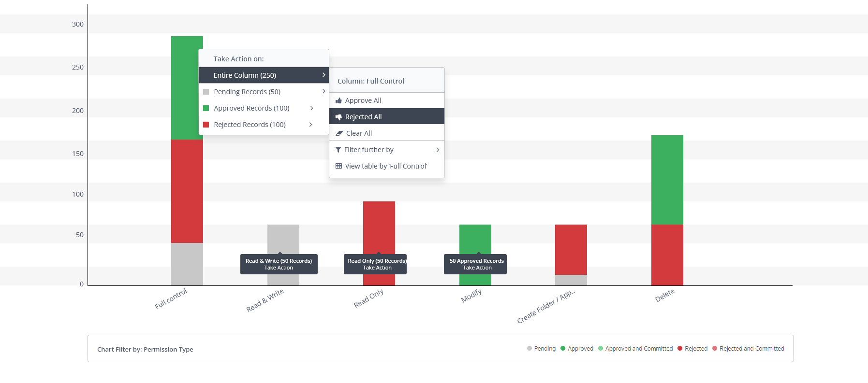Click the gray Pending Records square icon
The height and width of the screenshot is (383, 868).
click(206, 92)
